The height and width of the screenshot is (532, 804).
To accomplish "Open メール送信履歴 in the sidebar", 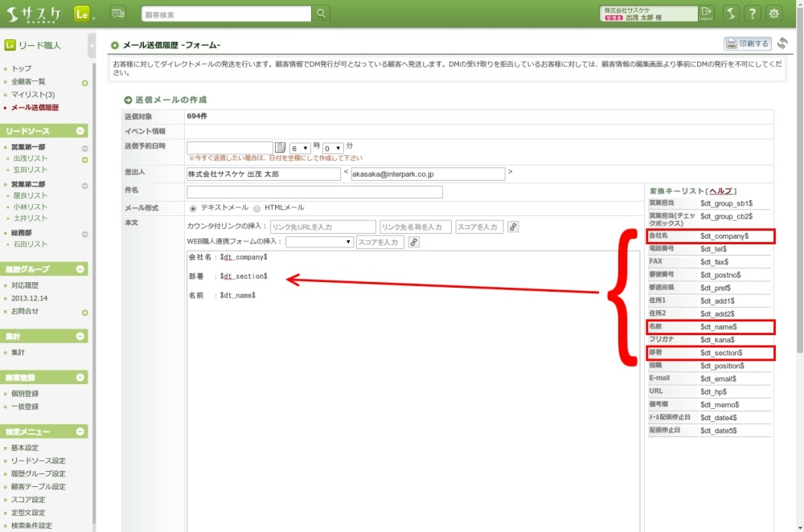I will [x=35, y=108].
